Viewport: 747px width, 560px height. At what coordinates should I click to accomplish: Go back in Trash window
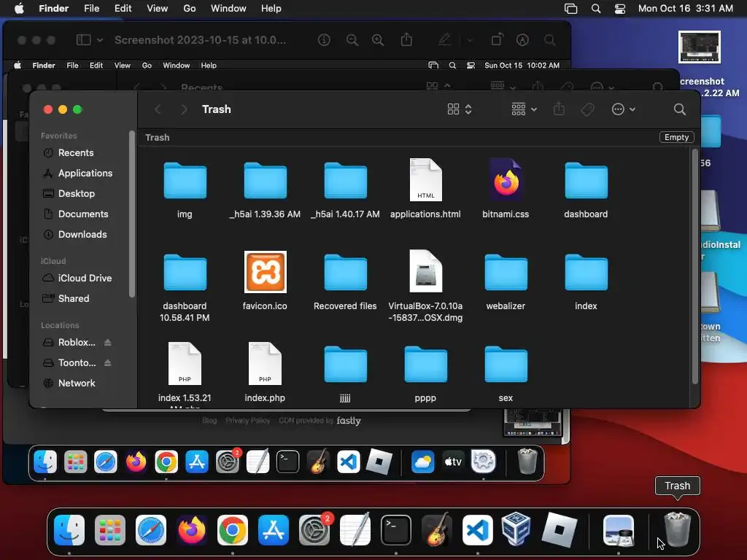click(158, 109)
